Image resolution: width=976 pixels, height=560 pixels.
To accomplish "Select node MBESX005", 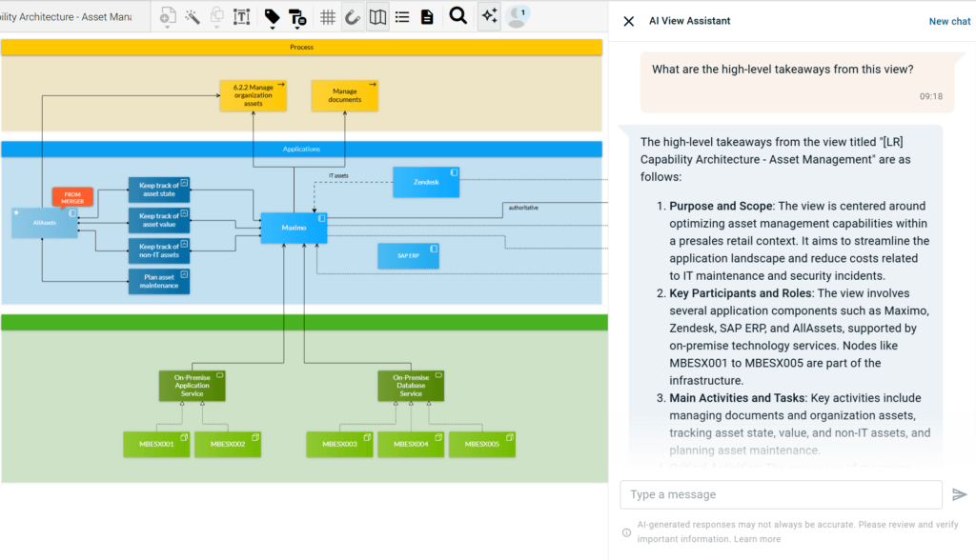I will pos(481,444).
